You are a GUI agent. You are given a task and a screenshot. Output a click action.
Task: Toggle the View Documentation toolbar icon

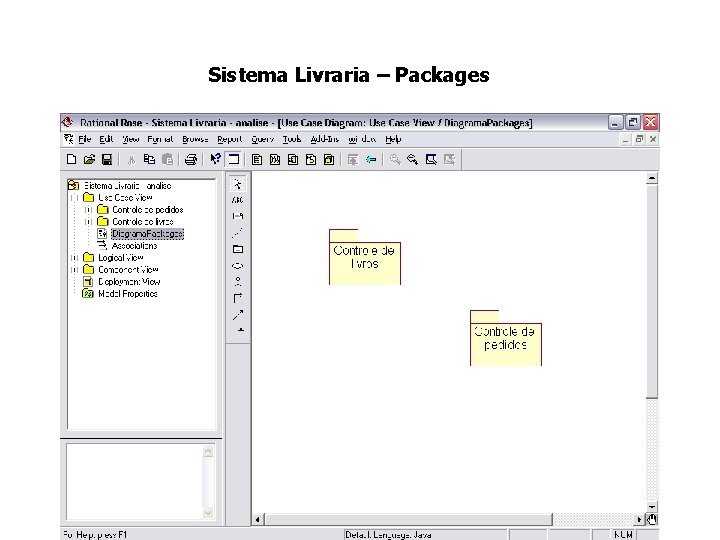234,159
